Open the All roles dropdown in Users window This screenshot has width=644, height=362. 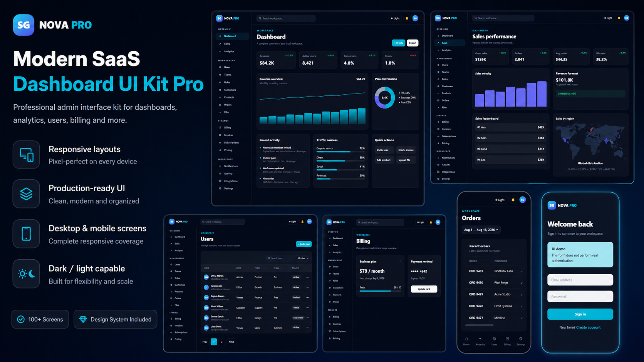coord(303,258)
